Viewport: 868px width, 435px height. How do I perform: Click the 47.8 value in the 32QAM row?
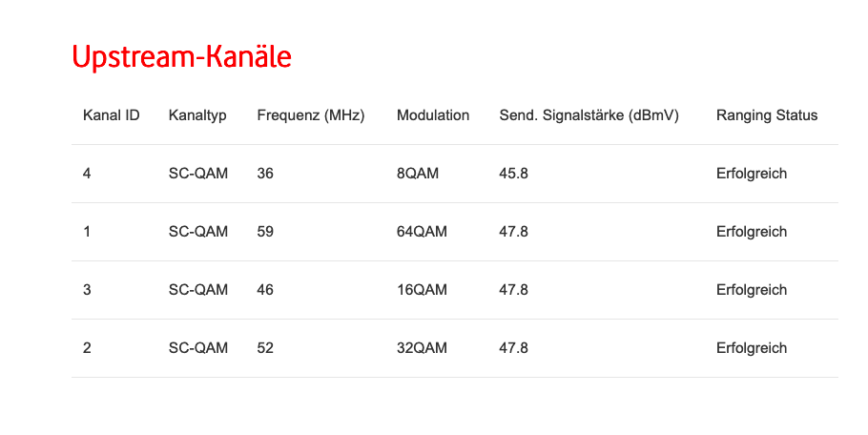coord(513,348)
